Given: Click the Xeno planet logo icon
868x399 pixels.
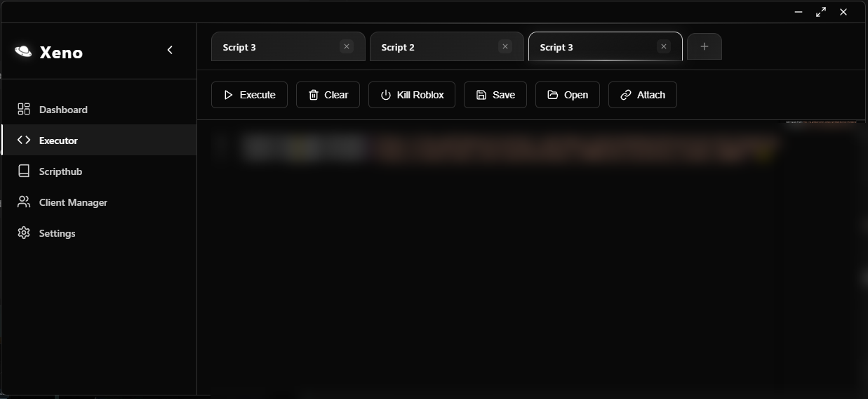Looking at the screenshot, I should pyautogui.click(x=23, y=51).
